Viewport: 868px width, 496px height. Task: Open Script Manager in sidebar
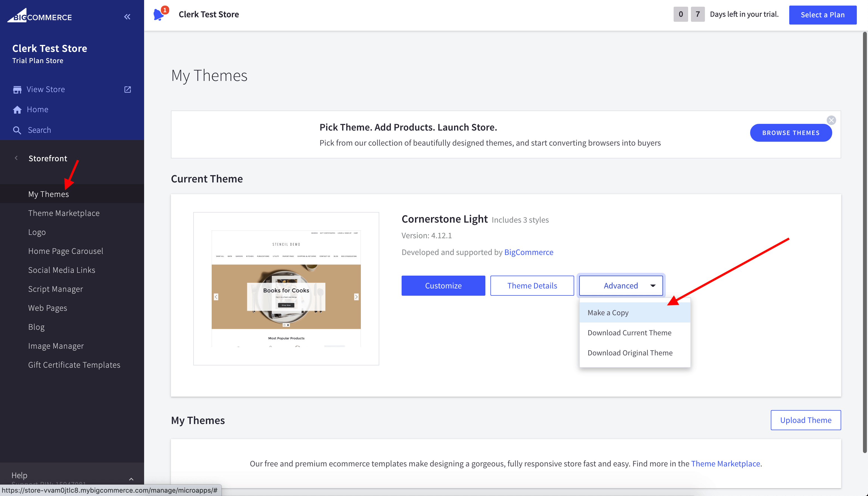(56, 289)
